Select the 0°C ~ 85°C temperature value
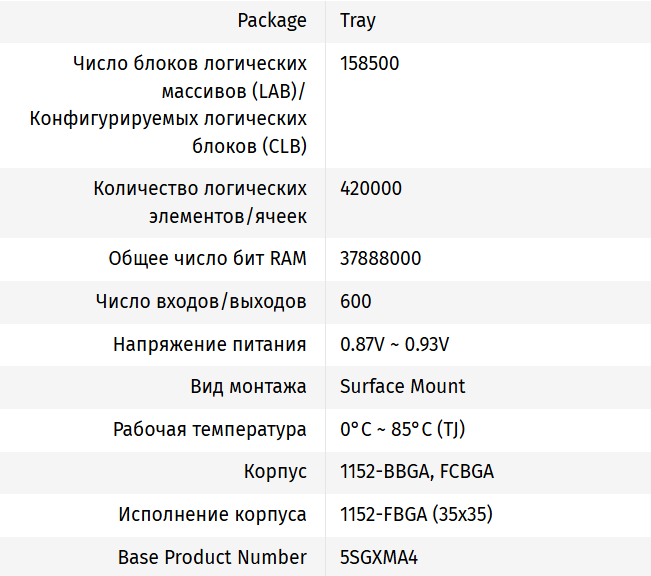 tap(402, 429)
